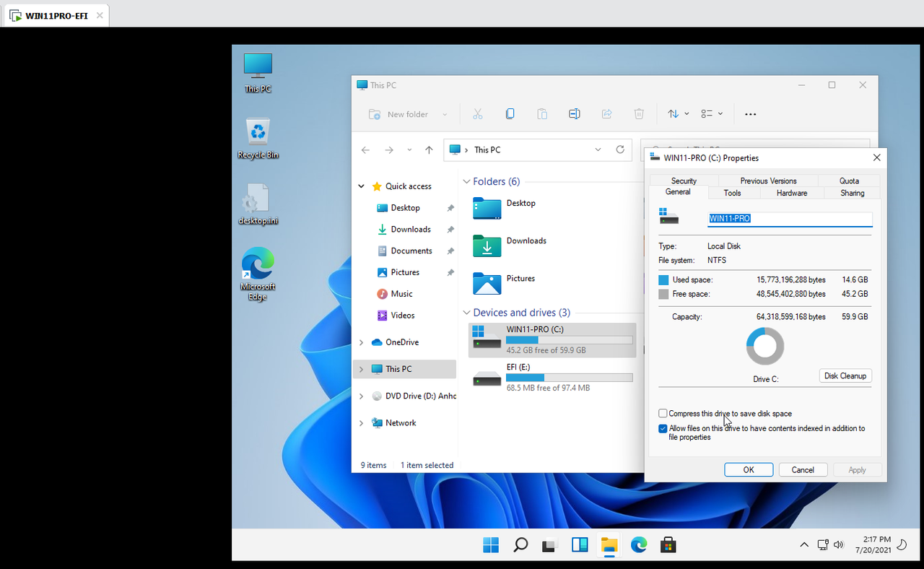Collapse the Quick access tree node
This screenshot has width=924, height=569.
click(x=362, y=186)
